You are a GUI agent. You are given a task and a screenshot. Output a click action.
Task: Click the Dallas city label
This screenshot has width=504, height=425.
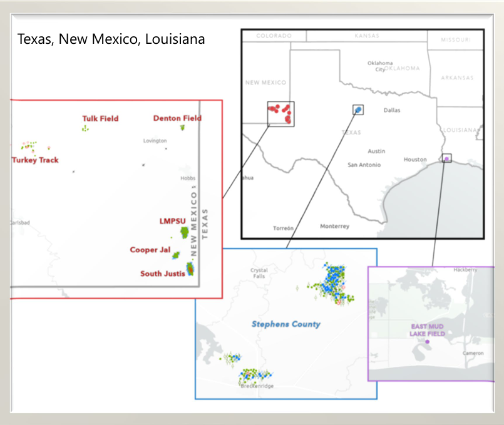[x=392, y=110]
